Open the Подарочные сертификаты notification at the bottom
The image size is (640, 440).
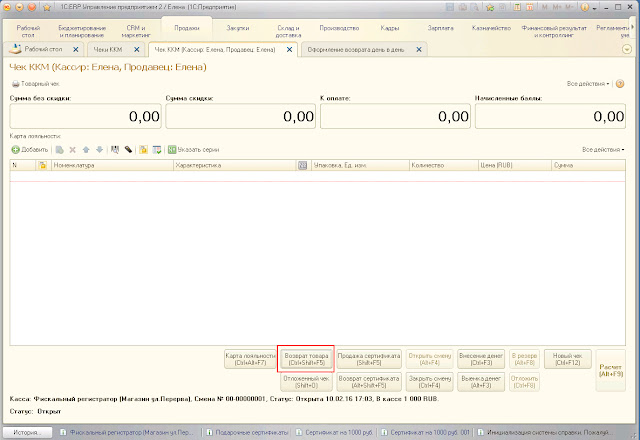[247, 432]
